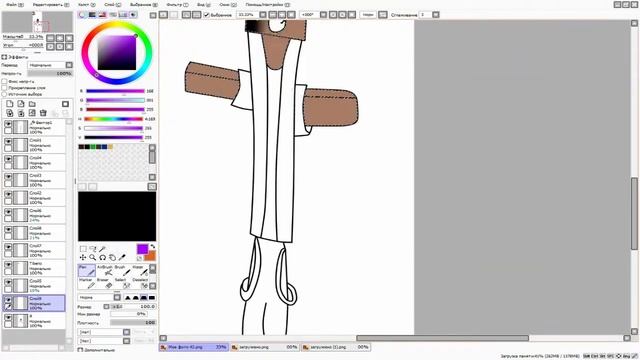The height and width of the screenshot is (360, 640).
Task: Click the undo button in toolbar
Action: coord(163,15)
